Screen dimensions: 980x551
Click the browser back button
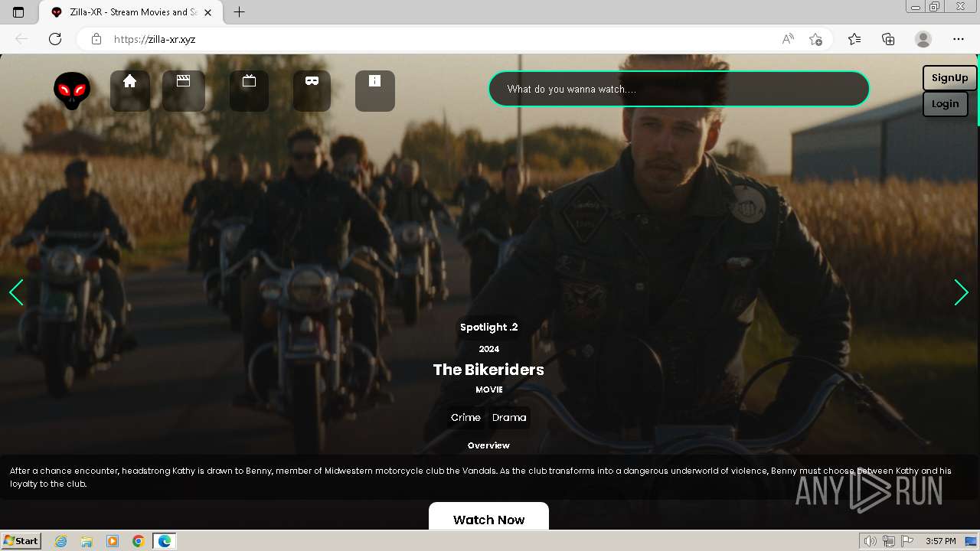[21, 39]
